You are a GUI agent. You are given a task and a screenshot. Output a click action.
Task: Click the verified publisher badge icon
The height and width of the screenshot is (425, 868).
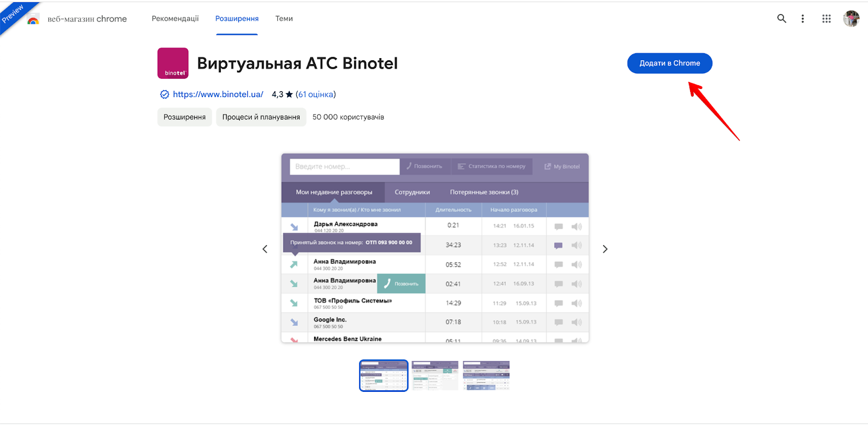click(164, 94)
